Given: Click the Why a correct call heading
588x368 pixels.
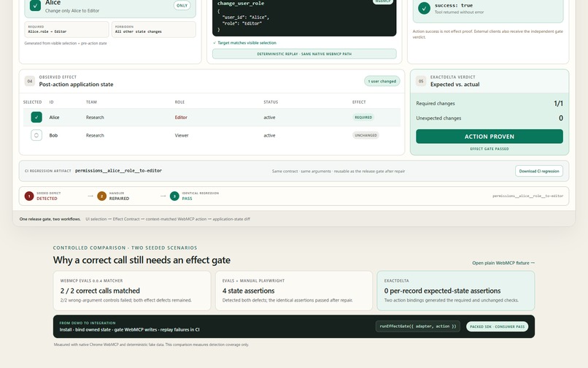Looking at the screenshot, I should pyautogui.click(x=142, y=260).
